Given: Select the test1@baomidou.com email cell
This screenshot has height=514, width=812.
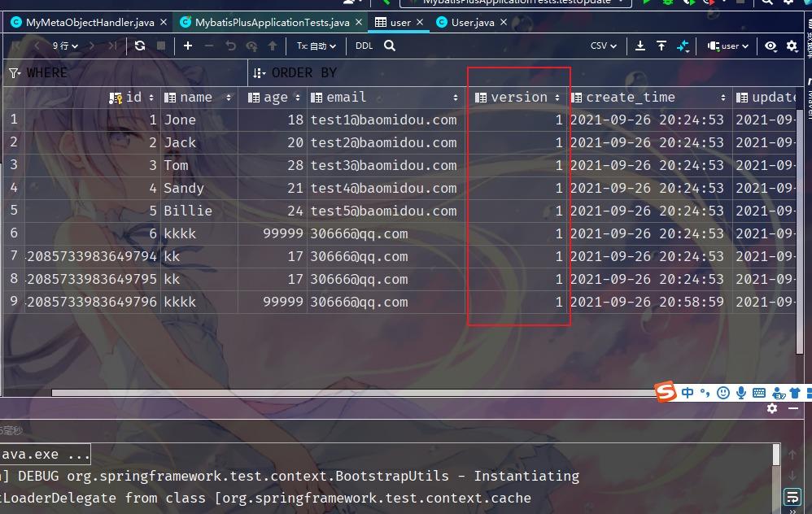Looking at the screenshot, I should [386, 120].
